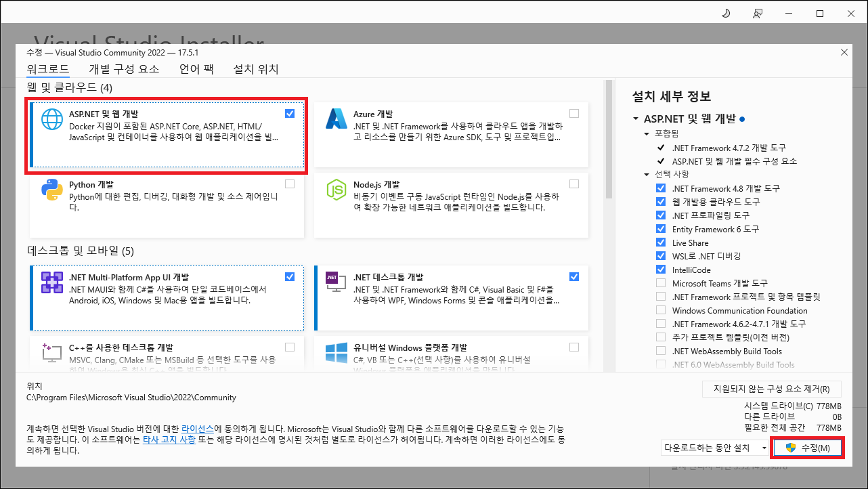
Task: Click the remove unsupported components button
Action: [771, 389]
